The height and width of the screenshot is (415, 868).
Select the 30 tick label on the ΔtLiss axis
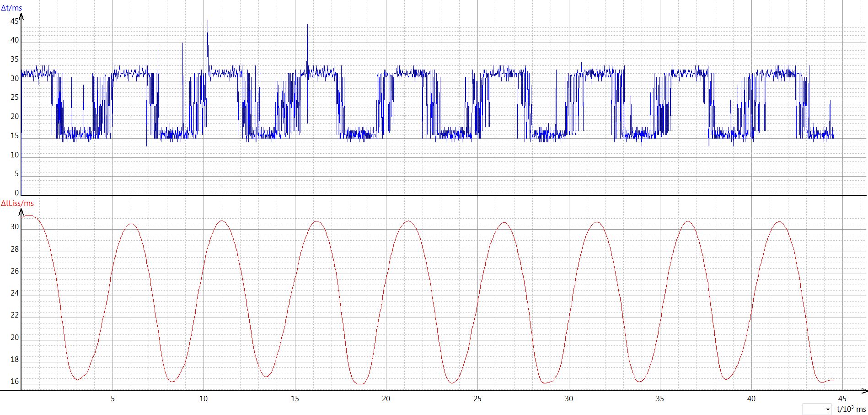pos(15,227)
